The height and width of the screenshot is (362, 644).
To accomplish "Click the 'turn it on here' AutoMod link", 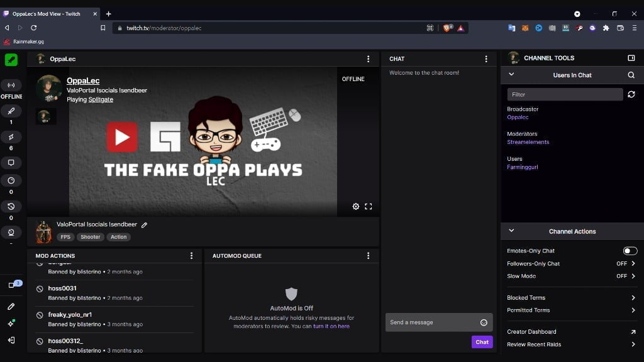I will click(x=331, y=326).
